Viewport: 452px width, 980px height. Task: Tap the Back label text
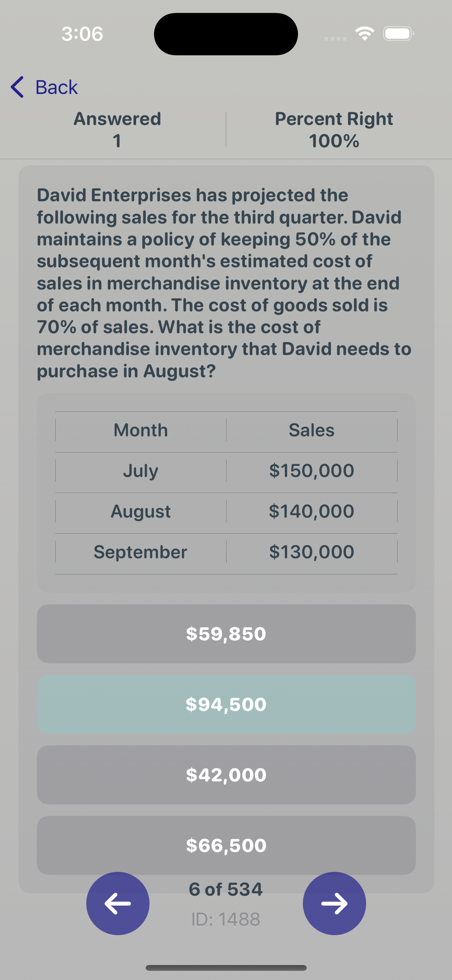[57, 87]
